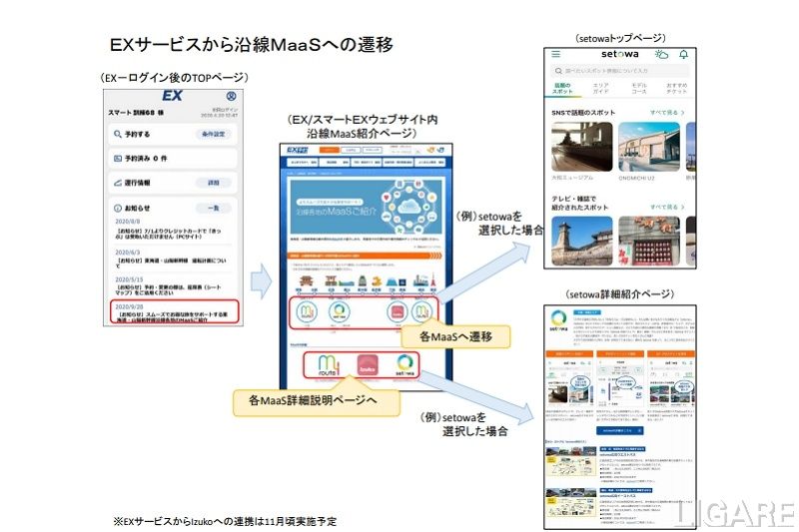The height and width of the screenshot is (532, 799).
Task: Open the 予約済み 0 件 row
Action: click(x=172, y=159)
